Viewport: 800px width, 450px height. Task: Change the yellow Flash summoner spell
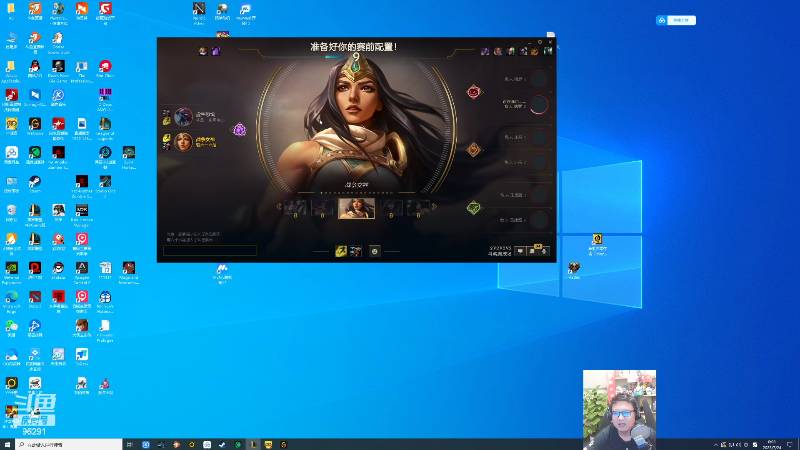(341, 251)
